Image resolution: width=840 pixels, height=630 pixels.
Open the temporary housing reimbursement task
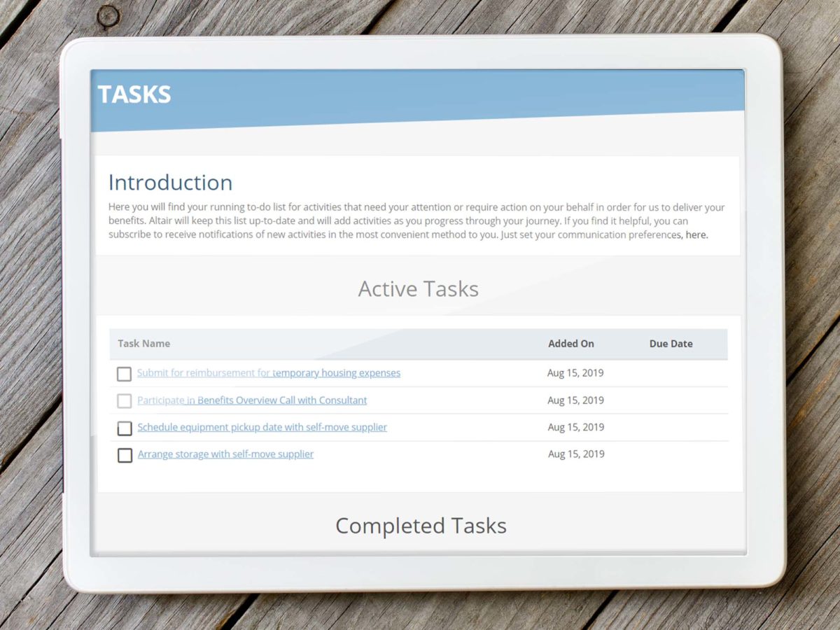(268, 372)
